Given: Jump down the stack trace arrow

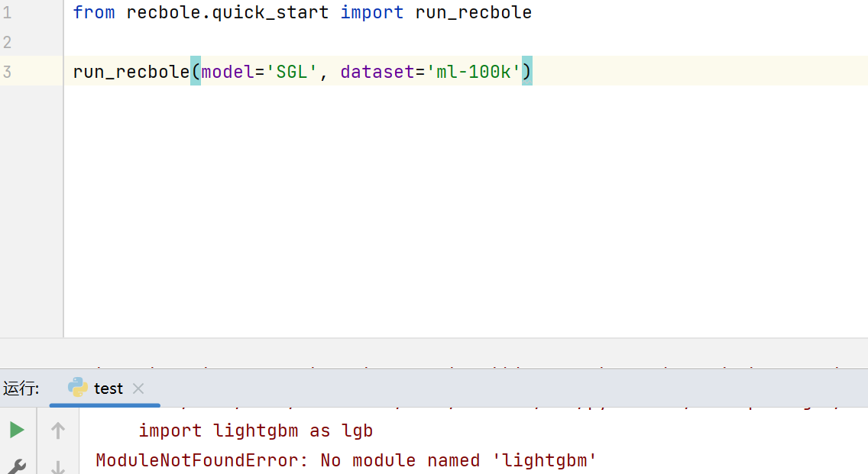Looking at the screenshot, I should tap(57, 467).
